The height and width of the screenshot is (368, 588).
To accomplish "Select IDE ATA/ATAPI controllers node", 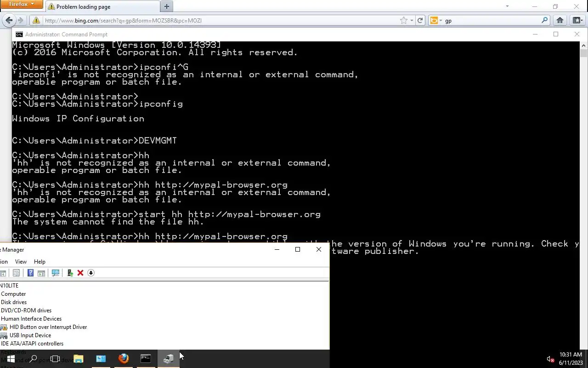I will [x=32, y=344].
